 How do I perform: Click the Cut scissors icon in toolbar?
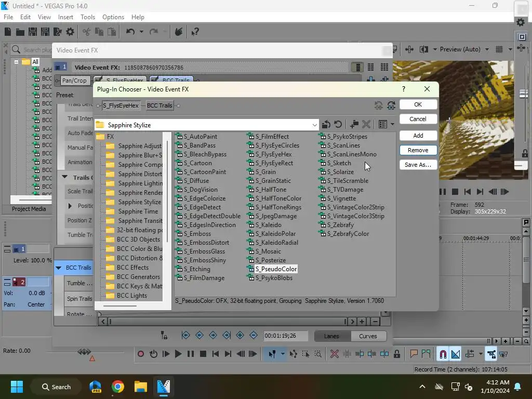pos(86,32)
